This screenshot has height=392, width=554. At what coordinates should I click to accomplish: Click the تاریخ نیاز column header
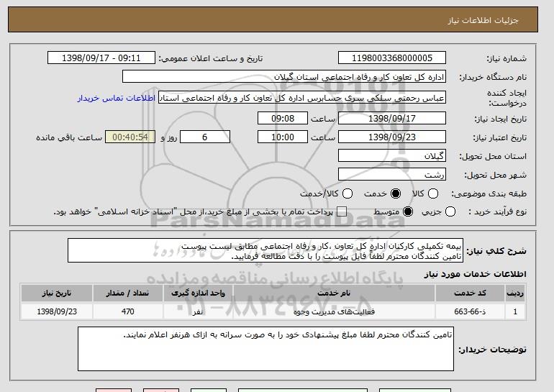tap(57, 293)
